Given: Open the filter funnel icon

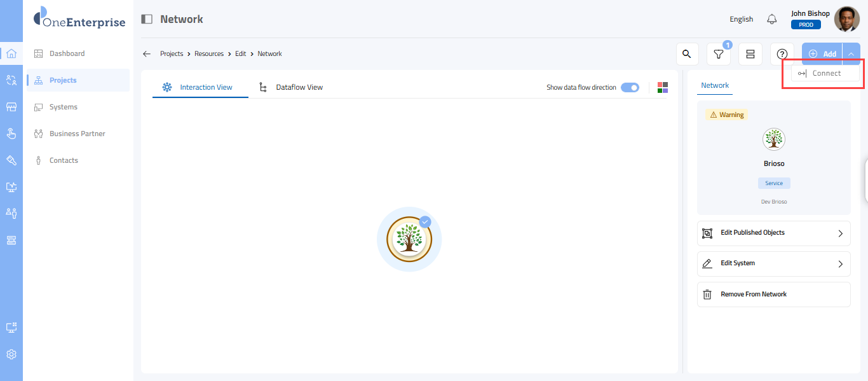Looking at the screenshot, I should point(719,54).
